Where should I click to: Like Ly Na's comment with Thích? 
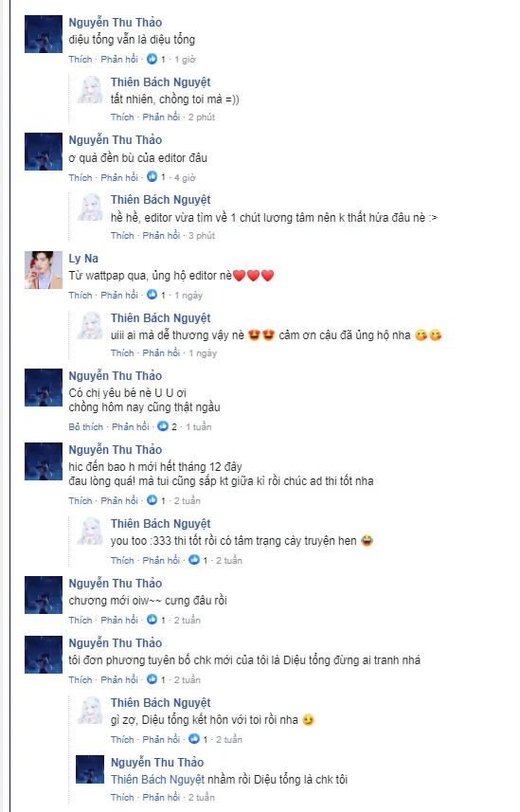[x=81, y=296]
